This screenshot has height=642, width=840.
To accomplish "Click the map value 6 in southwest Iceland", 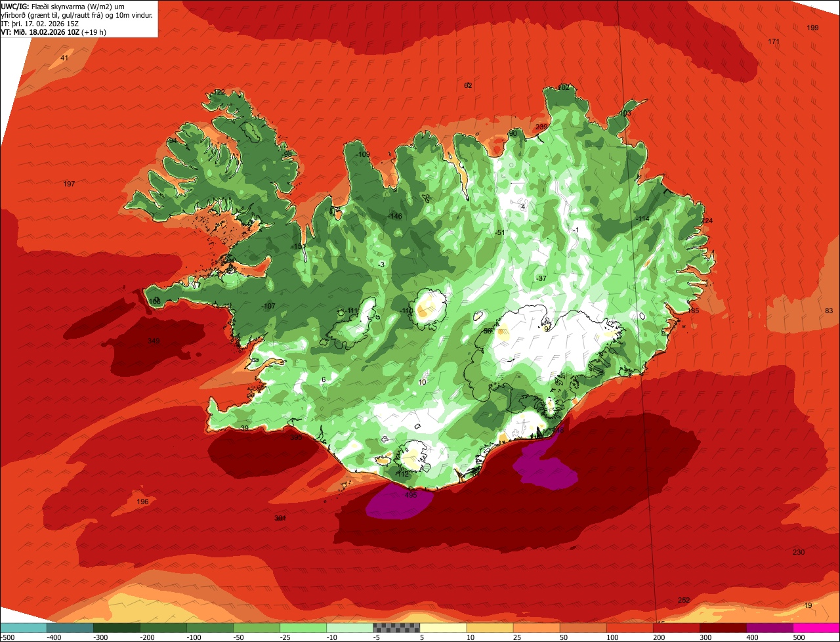I will [x=324, y=380].
